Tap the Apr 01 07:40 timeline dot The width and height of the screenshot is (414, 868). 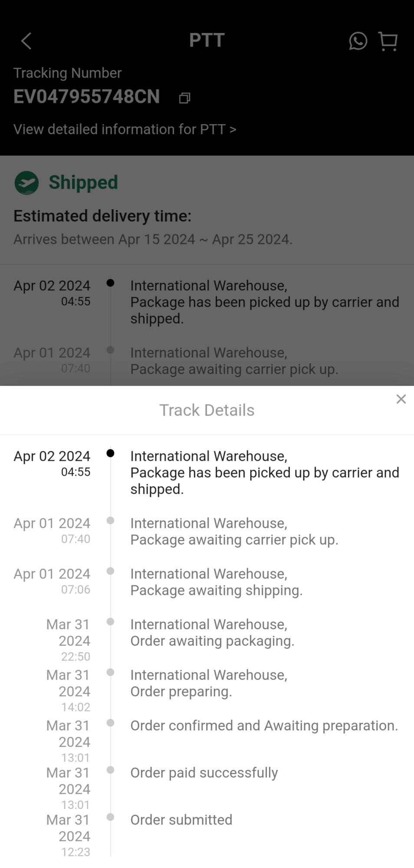[110, 520]
